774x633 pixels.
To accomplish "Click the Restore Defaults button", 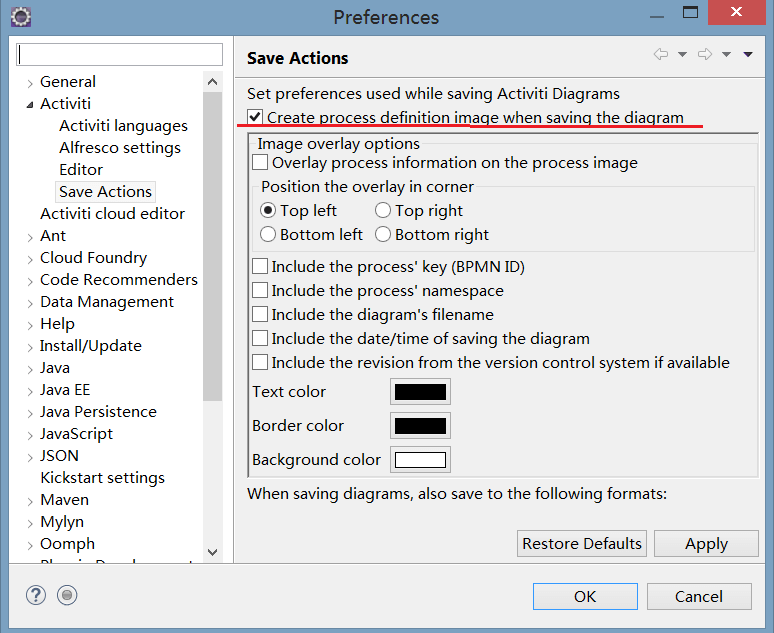I will tap(582, 544).
